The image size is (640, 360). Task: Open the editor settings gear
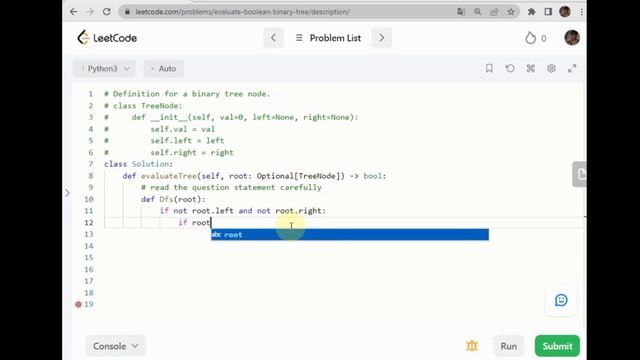pyautogui.click(x=551, y=69)
